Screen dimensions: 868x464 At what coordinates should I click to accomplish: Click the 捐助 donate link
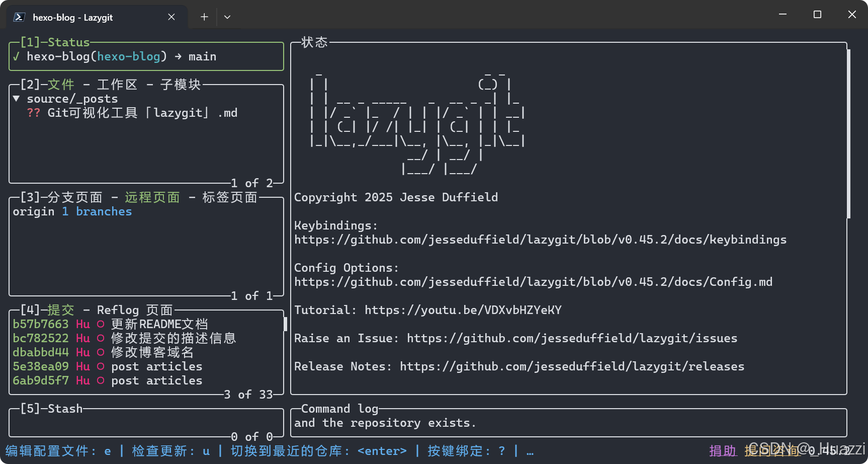[x=723, y=451]
